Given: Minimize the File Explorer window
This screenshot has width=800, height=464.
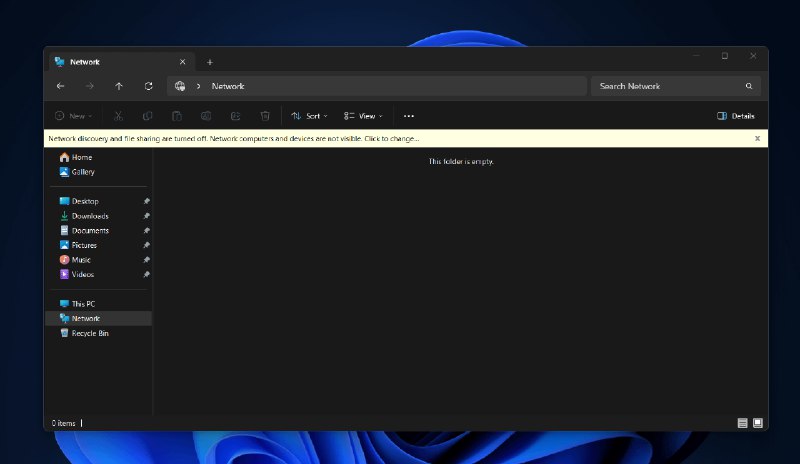Looking at the screenshot, I should pos(696,56).
